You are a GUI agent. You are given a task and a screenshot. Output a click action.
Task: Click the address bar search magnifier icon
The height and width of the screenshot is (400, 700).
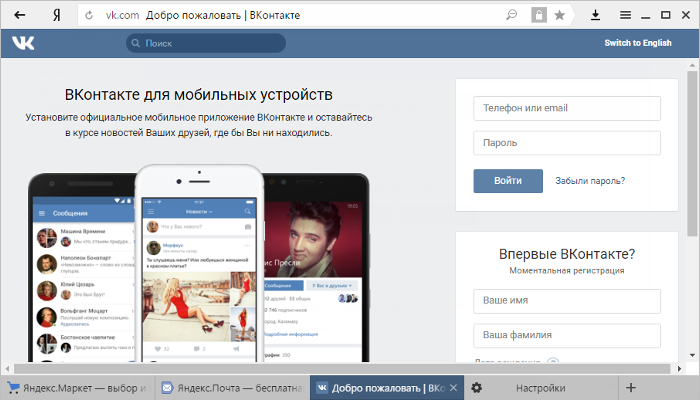tap(511, 15)
